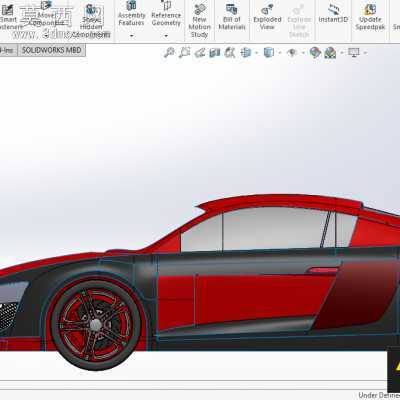The width and height of the screenshot is (400, 400).
Task: Expand the Apply Scene dropdown arrow
Action: pyautogui.click(x=342, y=53)
